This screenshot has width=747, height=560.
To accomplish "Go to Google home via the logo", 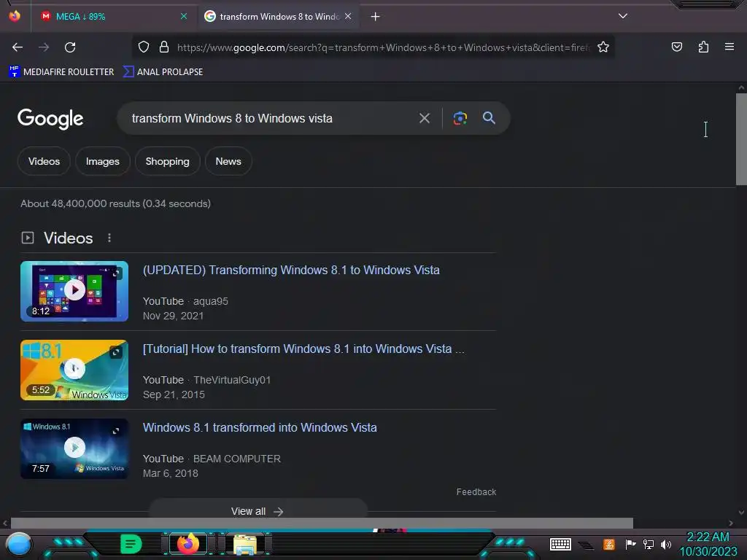I will coord(50,119).
